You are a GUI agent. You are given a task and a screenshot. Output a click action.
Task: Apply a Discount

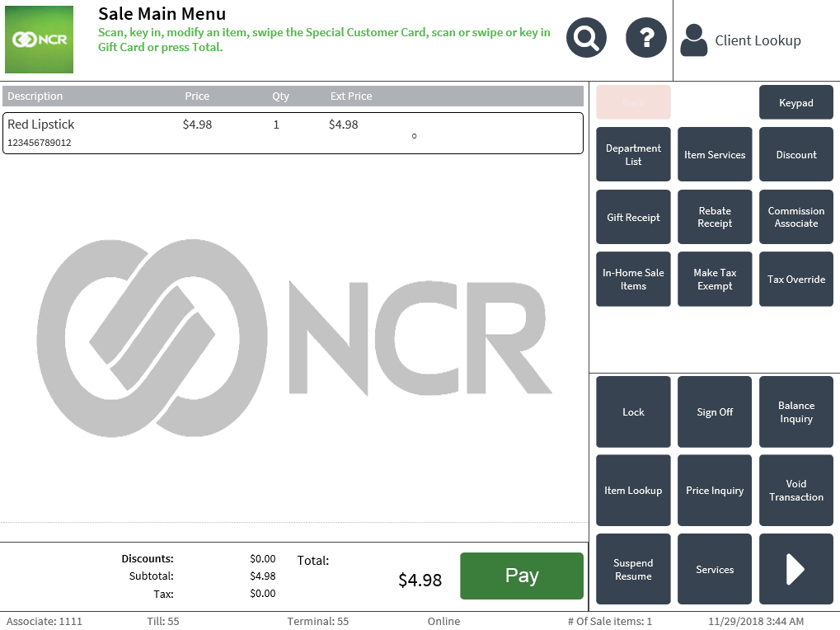tap(795, 154)
